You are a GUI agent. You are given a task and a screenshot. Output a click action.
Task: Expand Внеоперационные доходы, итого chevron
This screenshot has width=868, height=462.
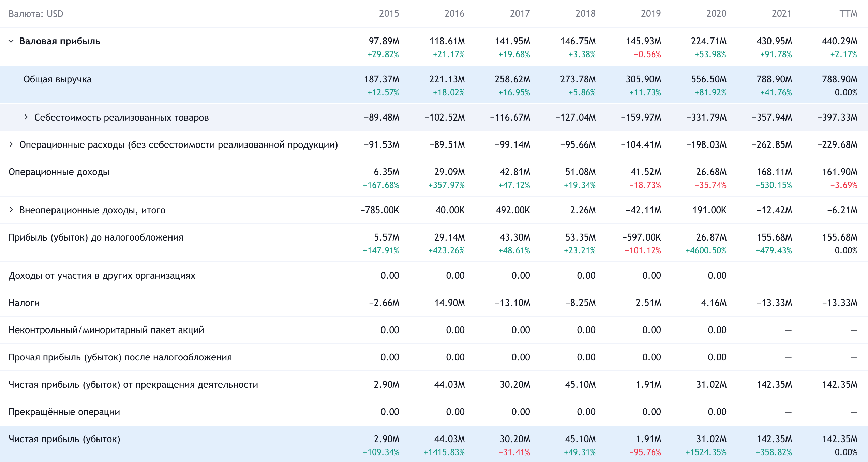pos(11,210)
